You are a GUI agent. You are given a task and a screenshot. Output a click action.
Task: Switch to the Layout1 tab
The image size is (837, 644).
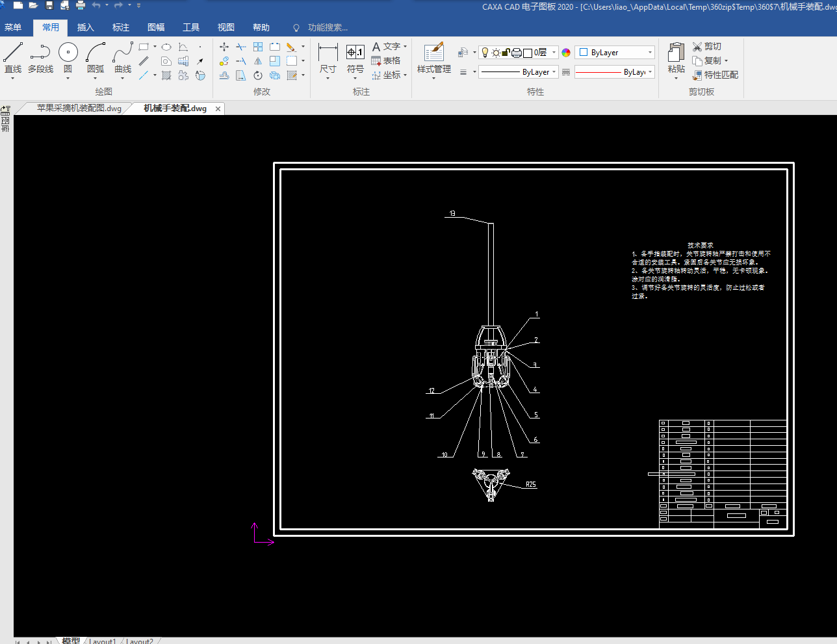pyautogui.click(x=103, y=641)
